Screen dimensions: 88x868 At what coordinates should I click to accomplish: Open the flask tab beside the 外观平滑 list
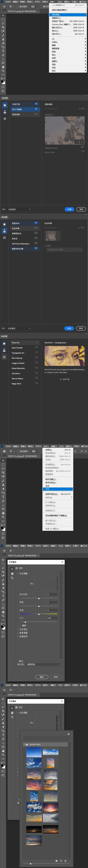pos(5,112)
